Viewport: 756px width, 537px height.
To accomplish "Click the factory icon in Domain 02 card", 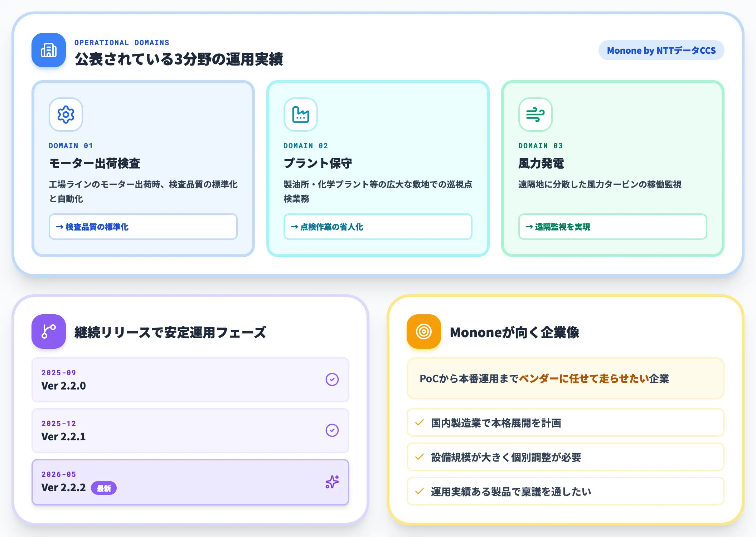I will point(301,115).
